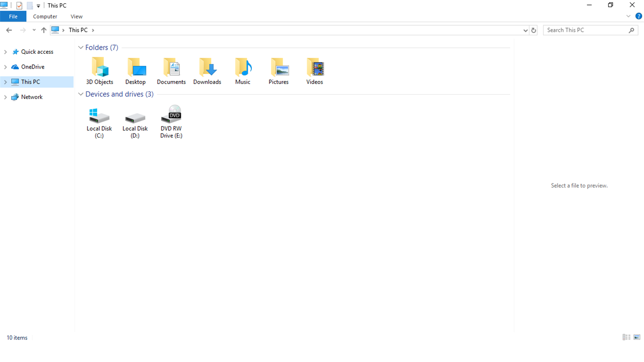This screenshot has height=362, width=644.
Task: Collapse the Devices and drives section
Action: point(81,94)
